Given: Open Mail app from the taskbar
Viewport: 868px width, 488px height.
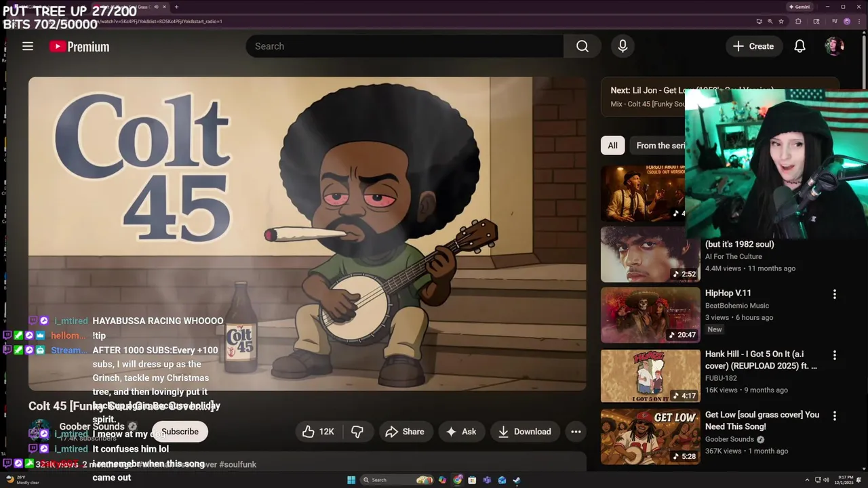Looking at the screenshot, I should point(502,480).
